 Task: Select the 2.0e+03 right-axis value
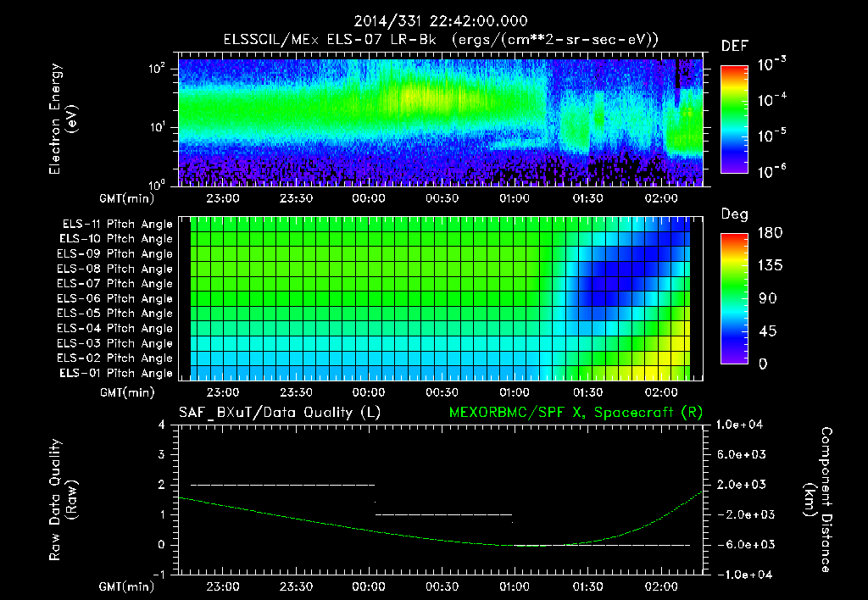click(741, 485)
